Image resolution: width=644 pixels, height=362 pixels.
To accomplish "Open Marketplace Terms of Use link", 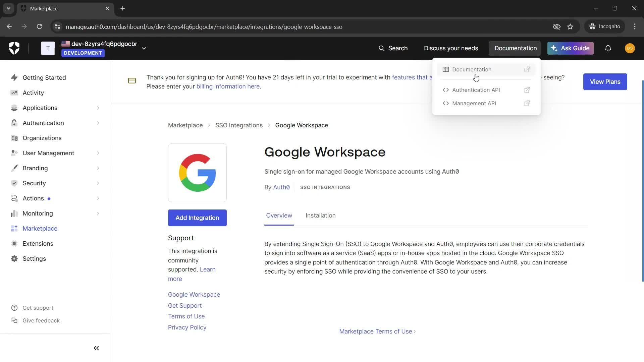I will 377,331.
